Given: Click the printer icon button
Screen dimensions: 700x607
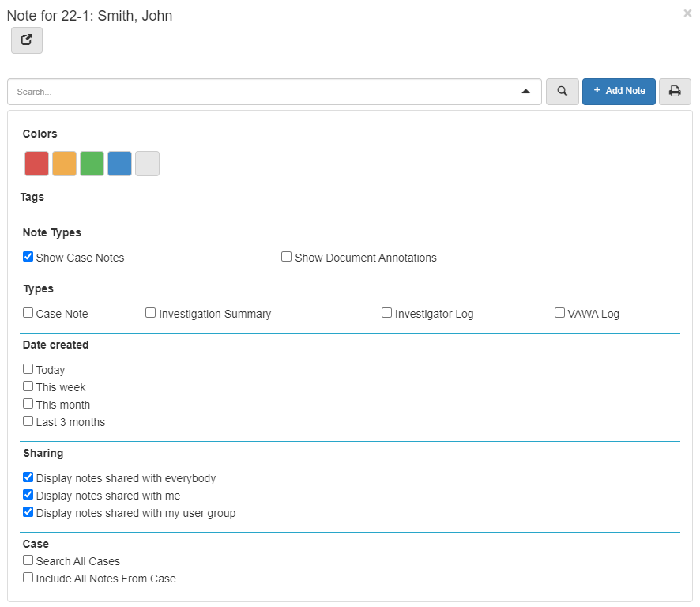Looking at the screenshot, I should [675, 92].
